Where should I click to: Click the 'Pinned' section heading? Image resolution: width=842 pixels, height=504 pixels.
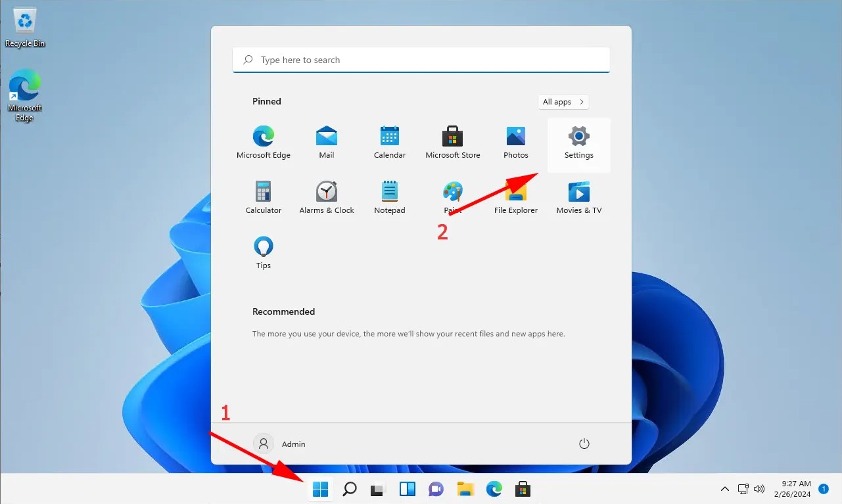coord(267,101)
